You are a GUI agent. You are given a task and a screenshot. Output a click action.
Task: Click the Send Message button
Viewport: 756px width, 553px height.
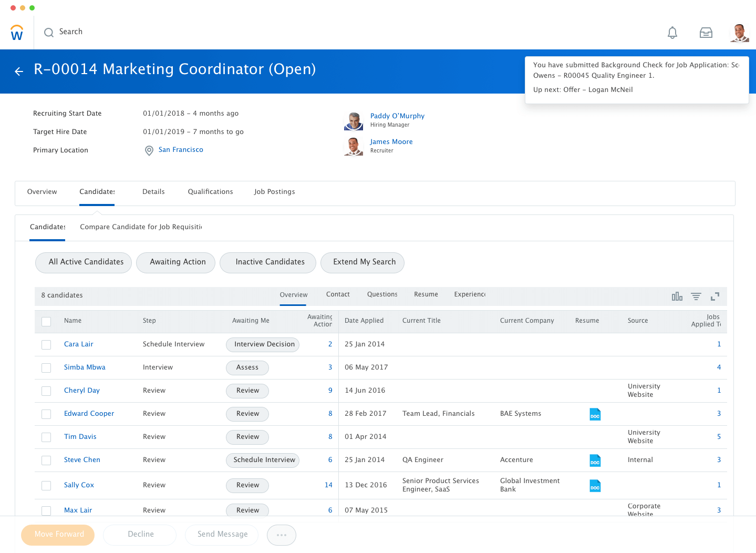pos(222,535)
